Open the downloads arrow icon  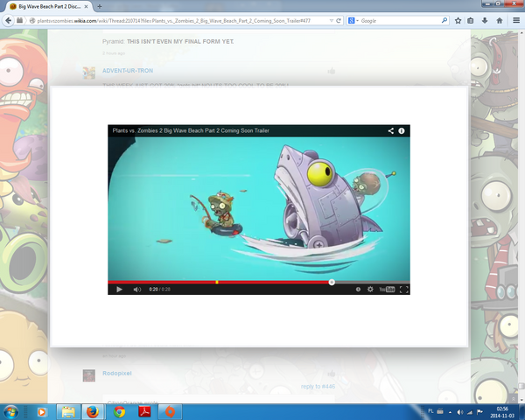pyautogui.click(x=485, y=21)
